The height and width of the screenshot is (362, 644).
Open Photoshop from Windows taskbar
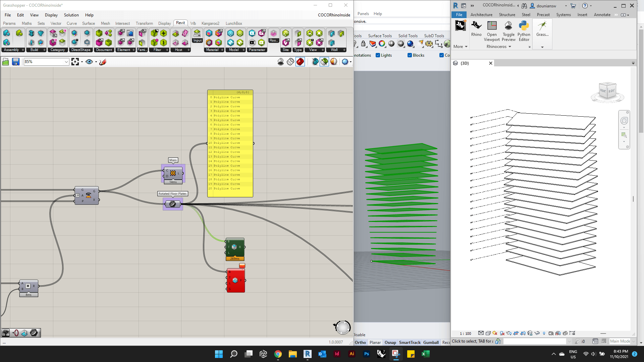point(366,354)
